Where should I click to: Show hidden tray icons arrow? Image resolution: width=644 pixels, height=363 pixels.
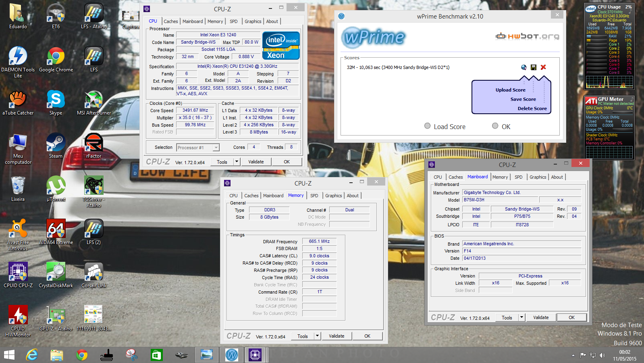pyautogui.click(x=573, y=355)
